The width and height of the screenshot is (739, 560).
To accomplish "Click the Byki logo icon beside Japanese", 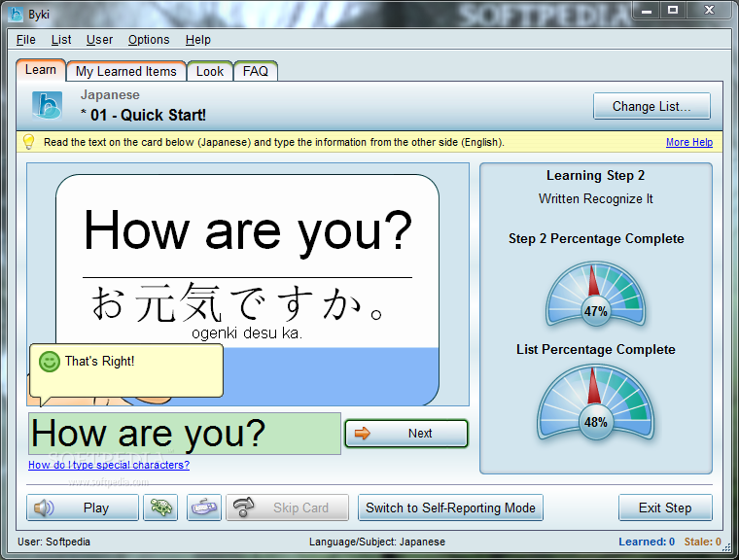I will [x=47, y=106].
